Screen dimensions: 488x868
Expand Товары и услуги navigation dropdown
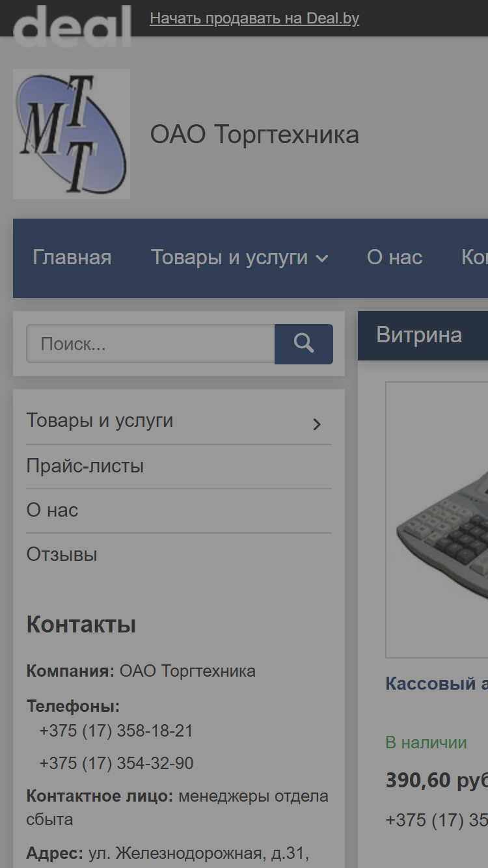point(240,258)
